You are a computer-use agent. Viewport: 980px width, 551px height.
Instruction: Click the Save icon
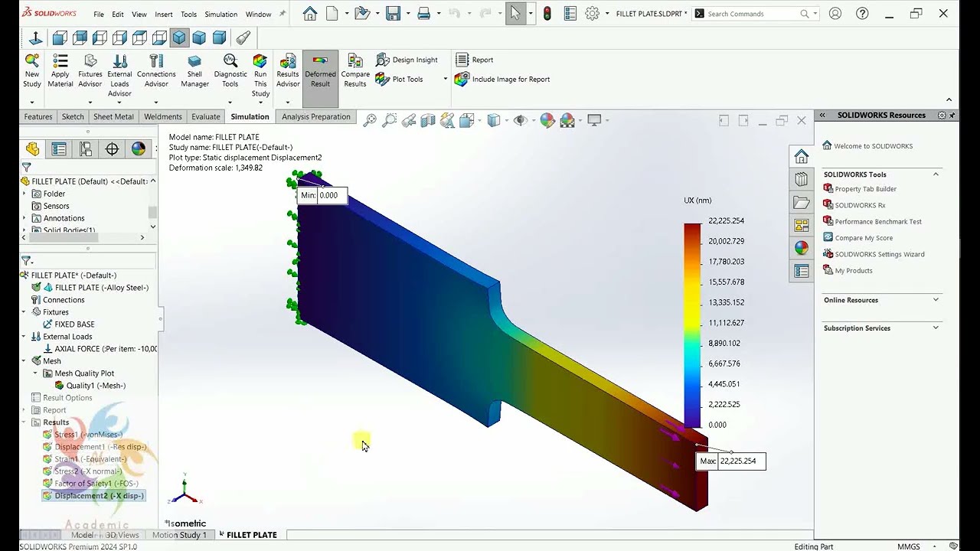coord(393,14)
